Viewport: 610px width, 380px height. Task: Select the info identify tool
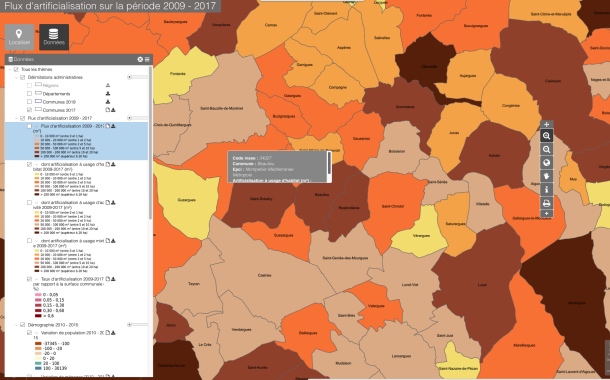coord(546,189)
